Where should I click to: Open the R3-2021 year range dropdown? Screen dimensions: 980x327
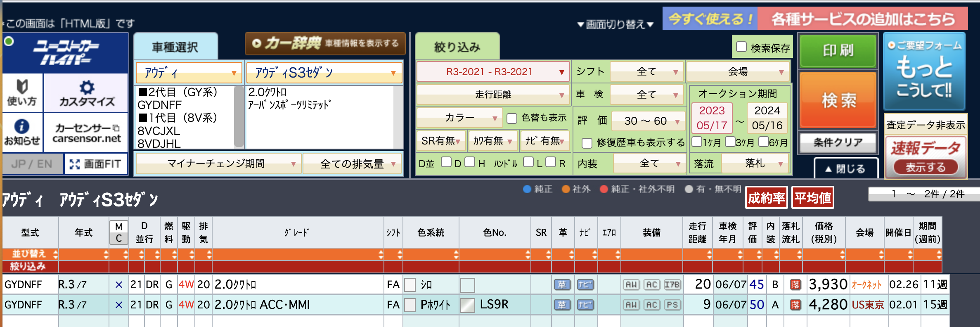(493, 72)
